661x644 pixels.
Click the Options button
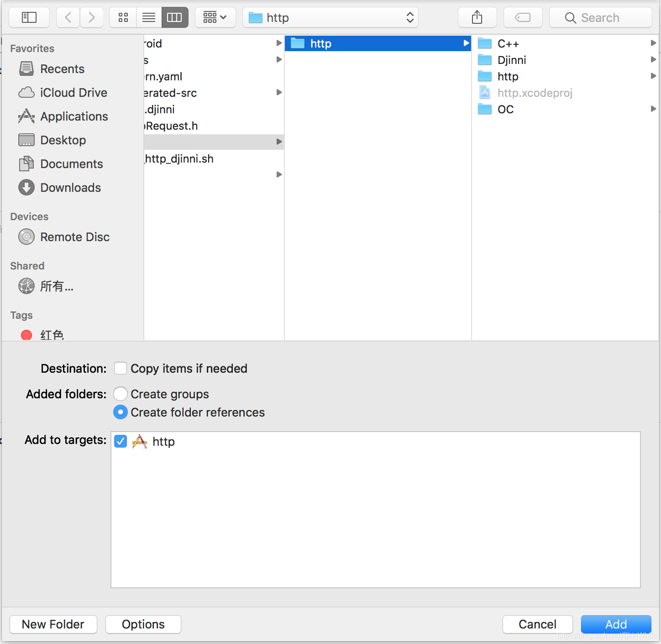(143, 624)
